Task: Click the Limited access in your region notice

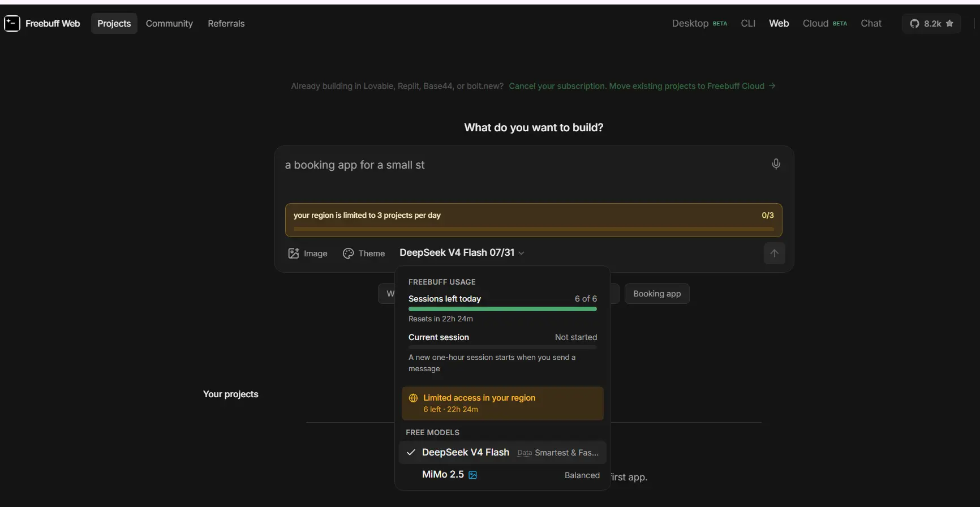Action: [502, 403]
